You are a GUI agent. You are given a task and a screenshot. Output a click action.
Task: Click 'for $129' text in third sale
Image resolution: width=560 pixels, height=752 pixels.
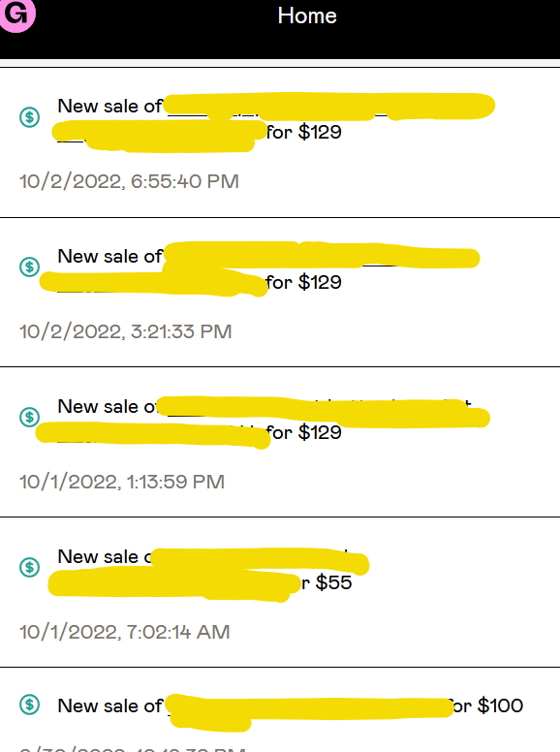[304, 432]
